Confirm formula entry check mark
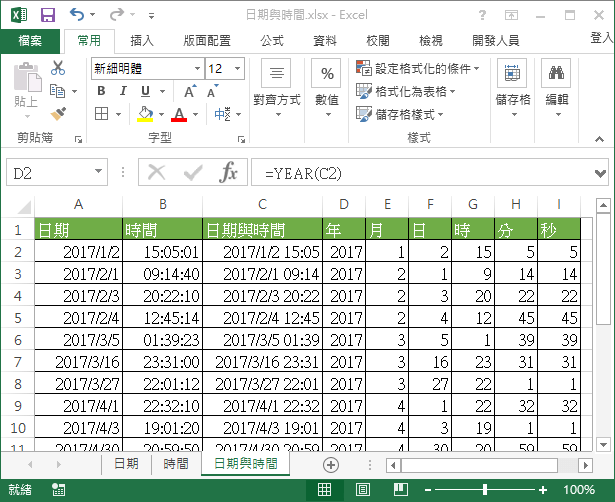615x502 pixels. [193, 172]
